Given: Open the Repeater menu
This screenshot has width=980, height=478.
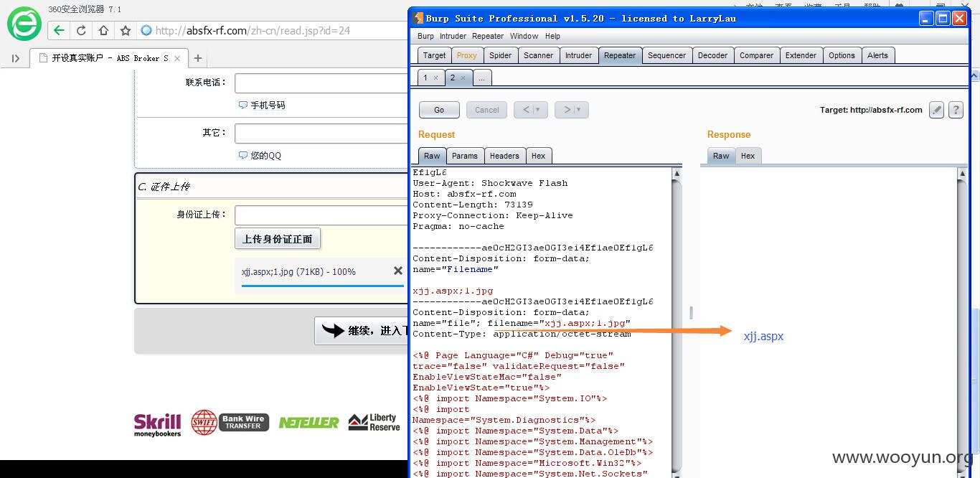Looking at the screenshot, I should point(488,36).
